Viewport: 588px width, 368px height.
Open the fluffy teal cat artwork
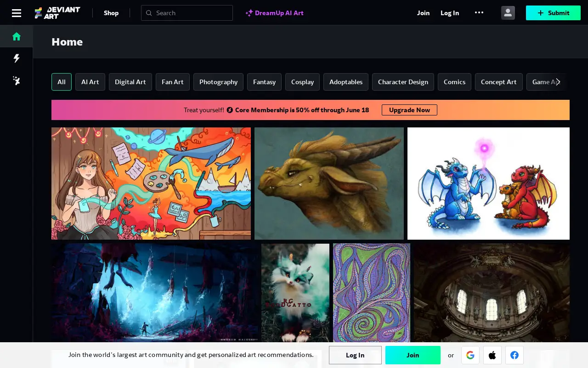[295, 293]
